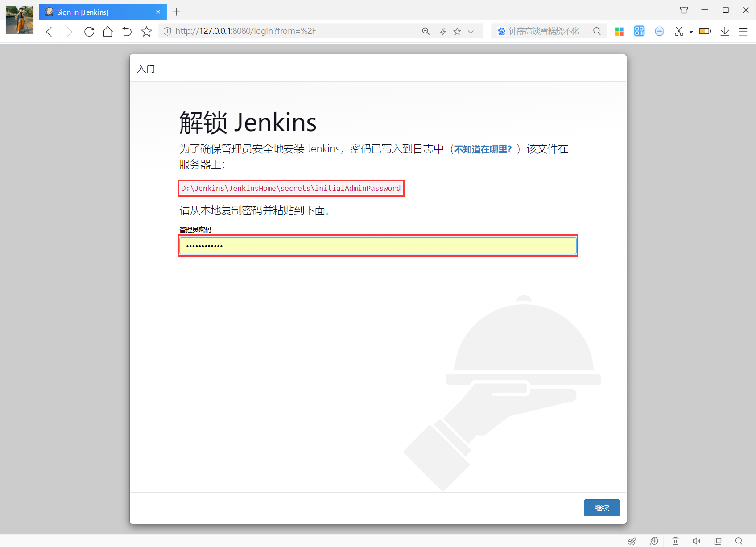Open the colorful Microsoft apps icon
Viewport: 756px width, 547px height.
(x=619, y=32)
